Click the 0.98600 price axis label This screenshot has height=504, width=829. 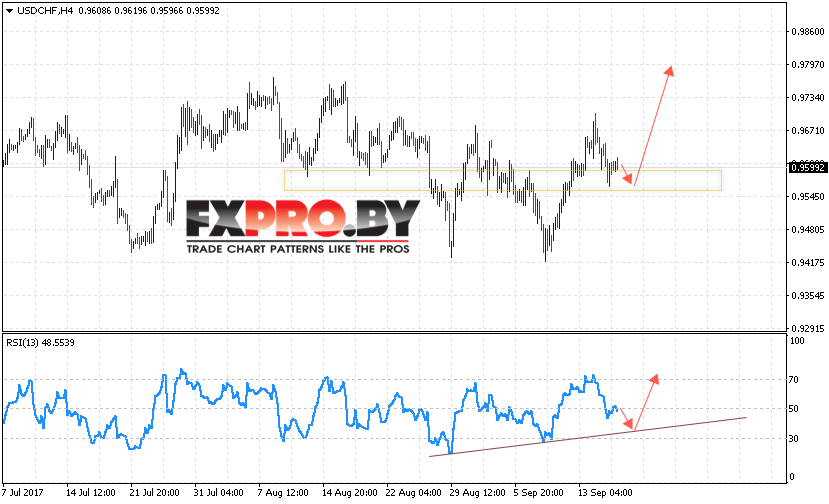coord(808,32)
